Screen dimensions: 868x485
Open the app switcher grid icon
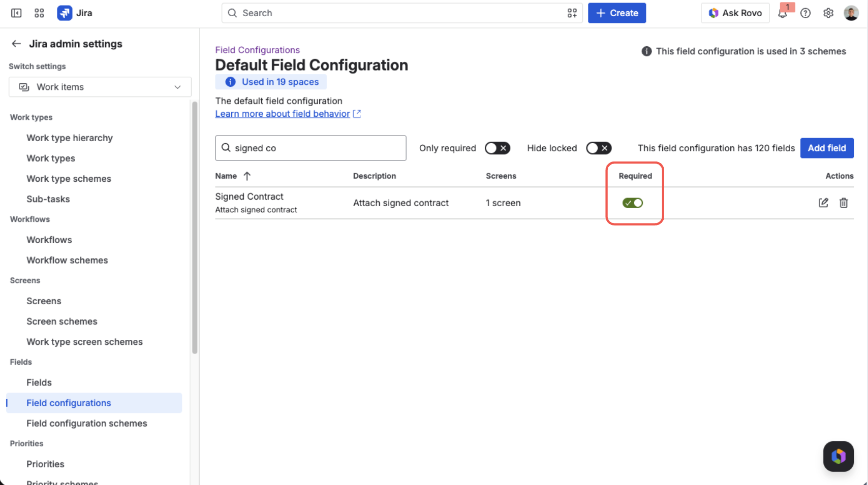pyautogui.click(x=39, y=13)
